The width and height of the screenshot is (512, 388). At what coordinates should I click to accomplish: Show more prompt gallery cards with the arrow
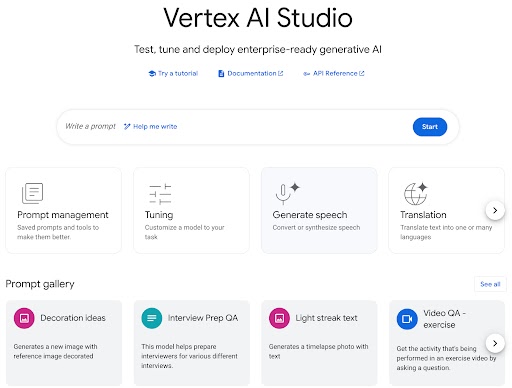click(x=495, y=343)
